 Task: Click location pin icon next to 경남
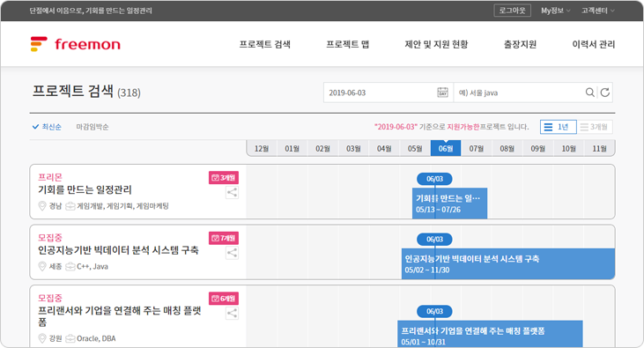[42, 206]
